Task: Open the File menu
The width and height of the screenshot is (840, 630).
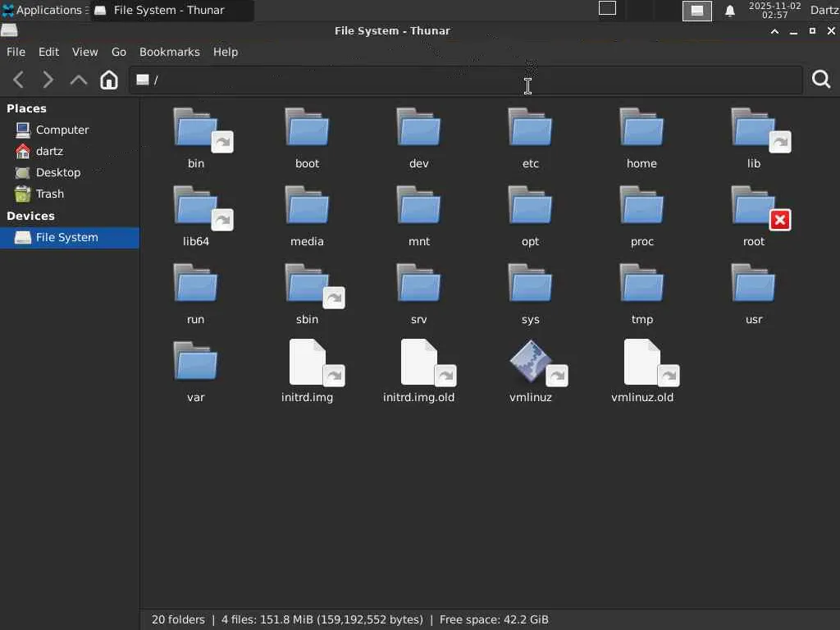Action: 16,52
